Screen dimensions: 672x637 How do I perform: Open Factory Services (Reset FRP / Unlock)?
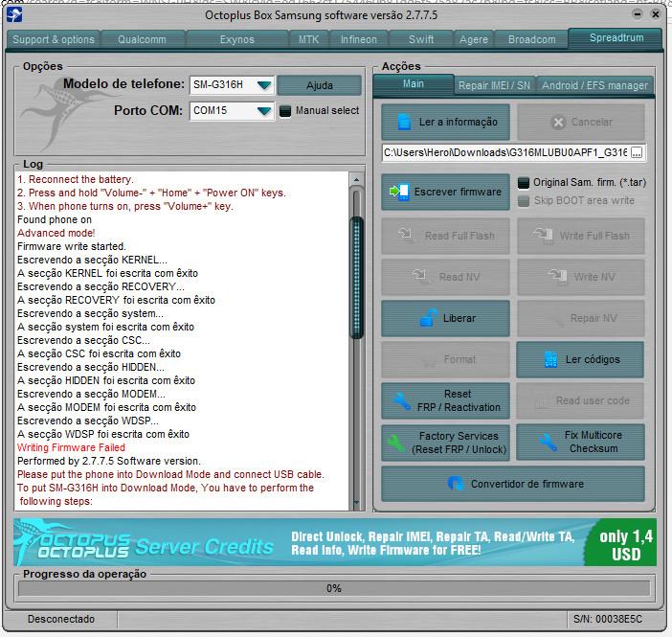[445, 443]
